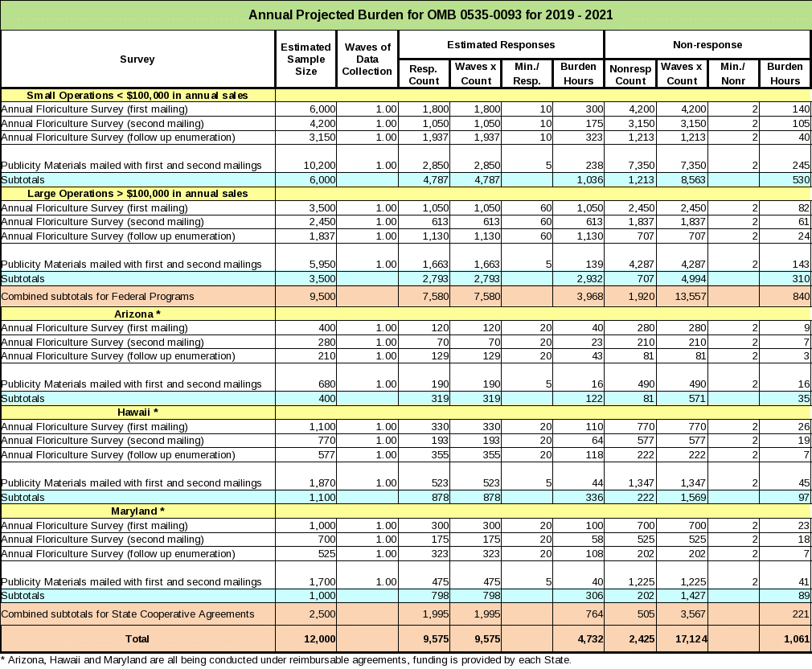Image resolution: width=812 pixels, height=669 pixels.
Task: Click the Nonresp Count column header
Action: tap(630, 74)
